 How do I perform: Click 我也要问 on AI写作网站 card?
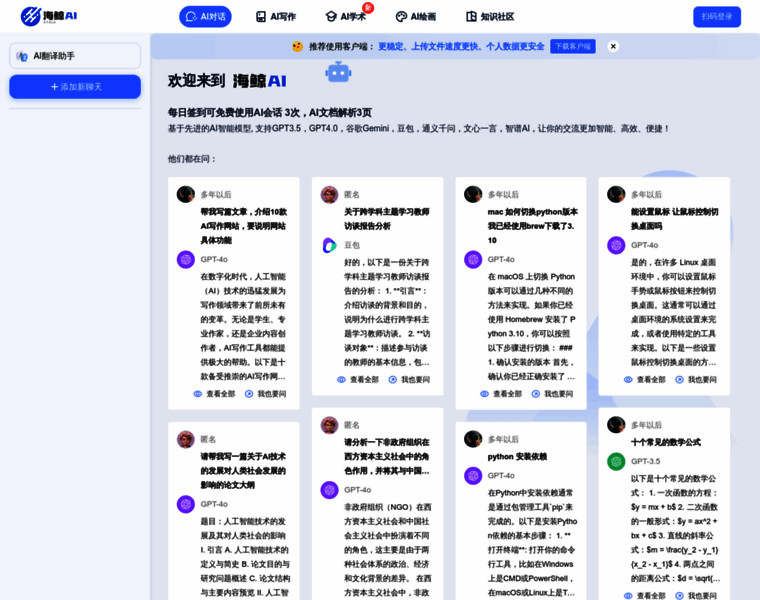tap(265, 394)
